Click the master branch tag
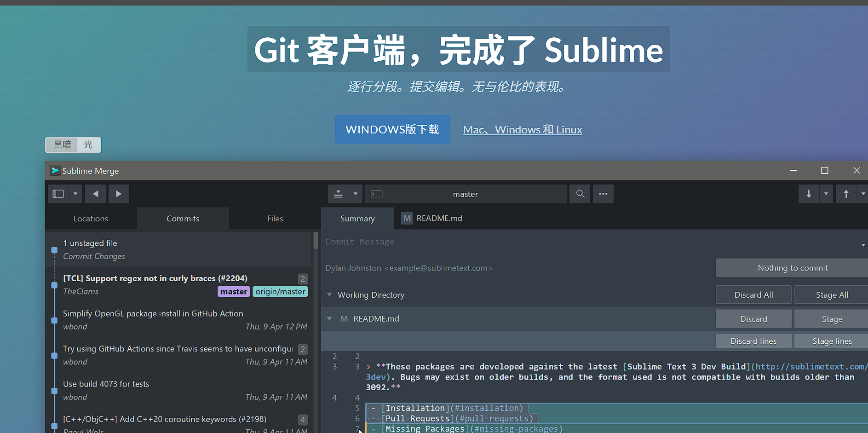The height and width of the screenshot is (433, 868). 234,292
